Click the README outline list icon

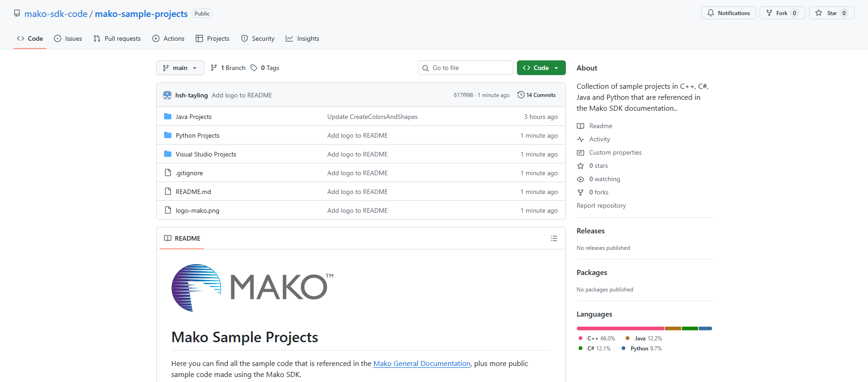point(554,238)
